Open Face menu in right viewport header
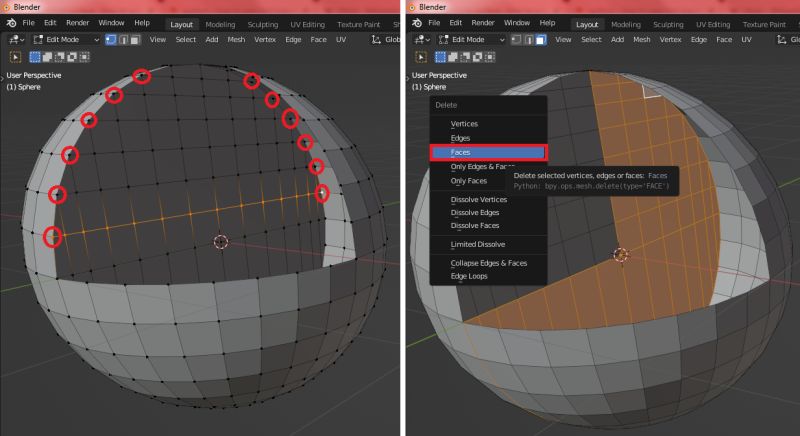The width and height of the screenshot is (800, 436). point(724,39)
